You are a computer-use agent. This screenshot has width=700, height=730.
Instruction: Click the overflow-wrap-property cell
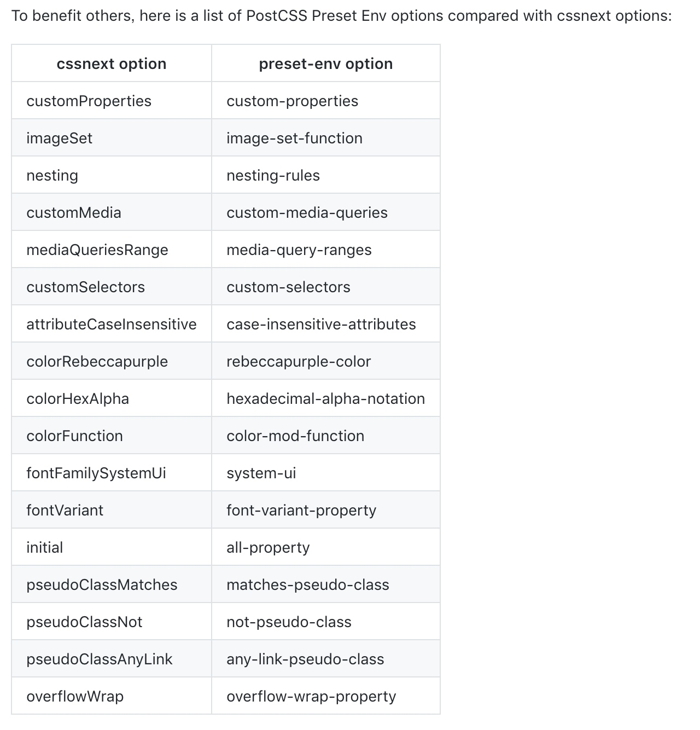pos(311,697)
